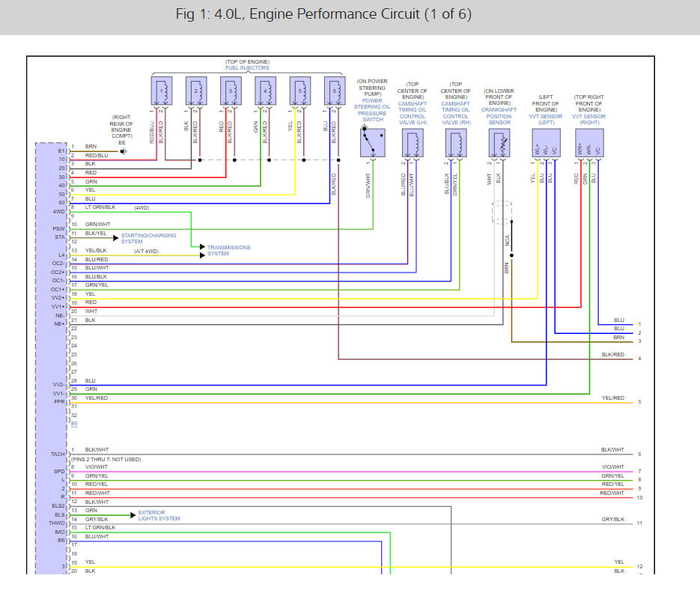Click the '(PINS 2 THRU 7: NOT USED)' note

[106, 460]
